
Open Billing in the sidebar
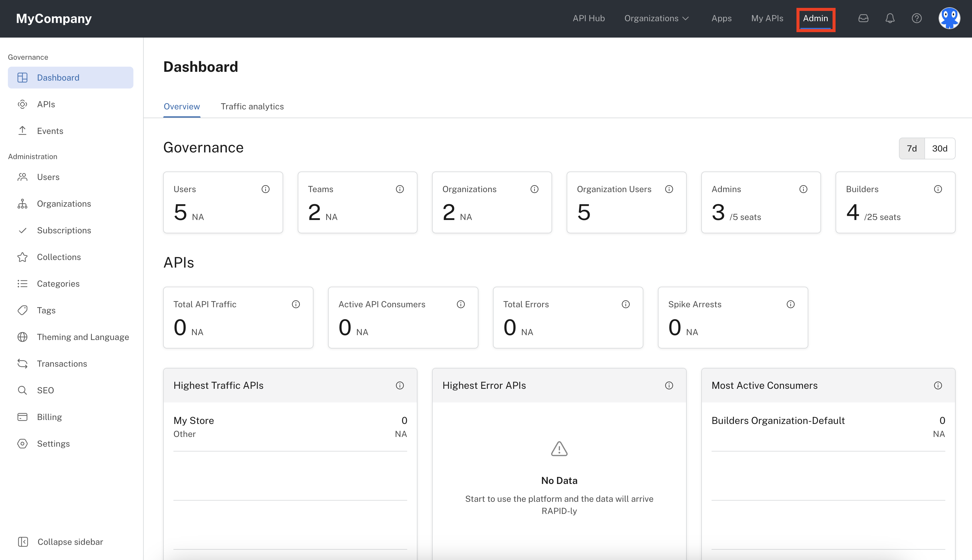point(49,417)
